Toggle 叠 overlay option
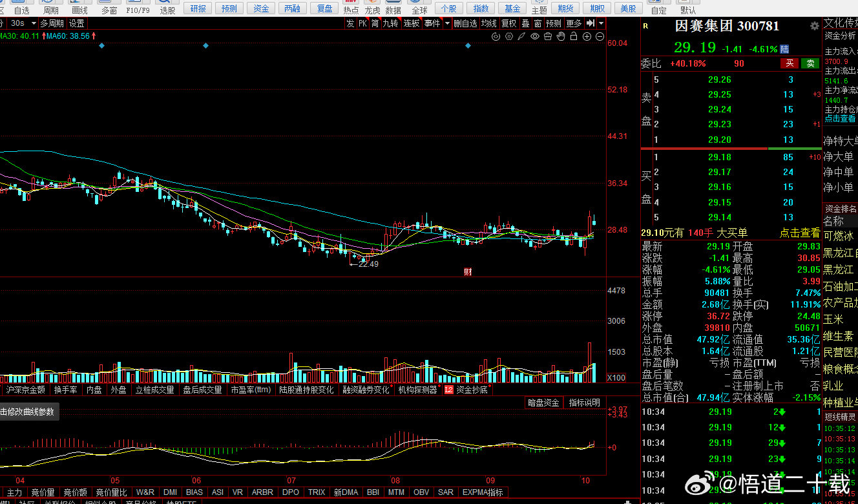858x504 pixels. coord(525,23)
